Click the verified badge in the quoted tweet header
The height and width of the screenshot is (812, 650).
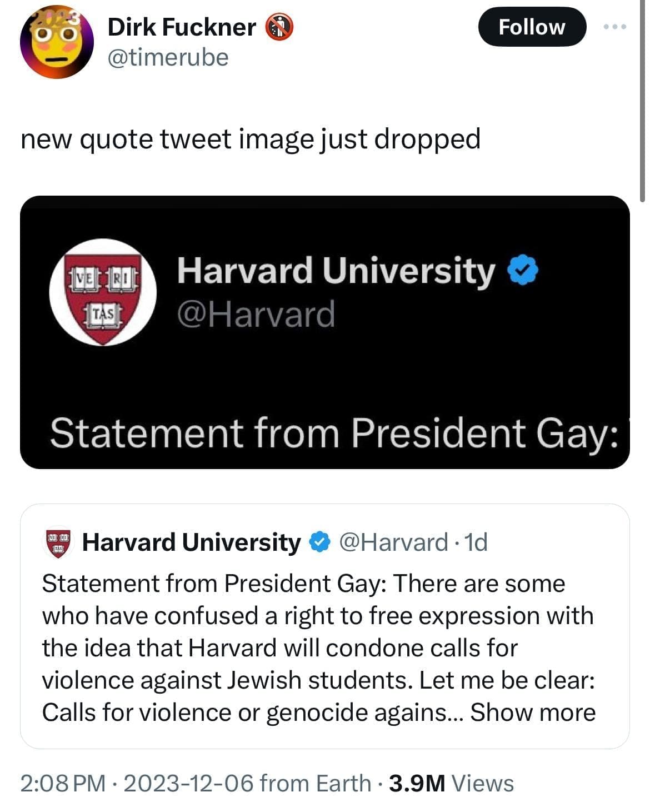tap(319, 542)
